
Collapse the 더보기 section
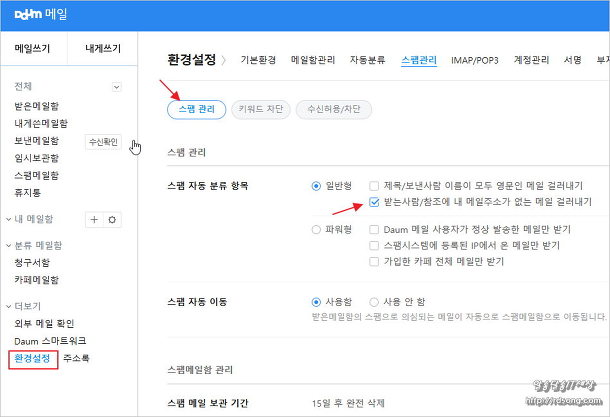point(7,305)
